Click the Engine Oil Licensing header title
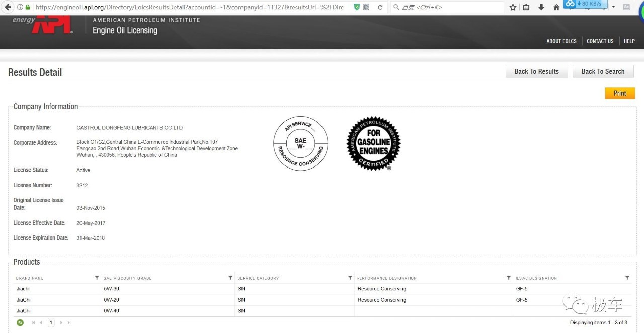 pos(125,30)
